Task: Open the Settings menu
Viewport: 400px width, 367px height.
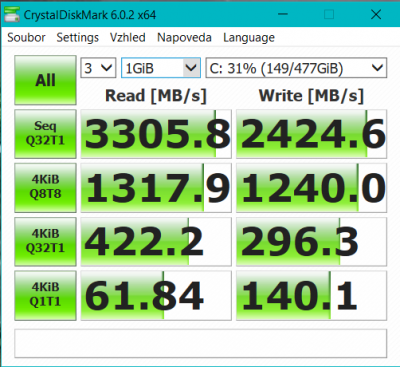Action: [77, 37]
